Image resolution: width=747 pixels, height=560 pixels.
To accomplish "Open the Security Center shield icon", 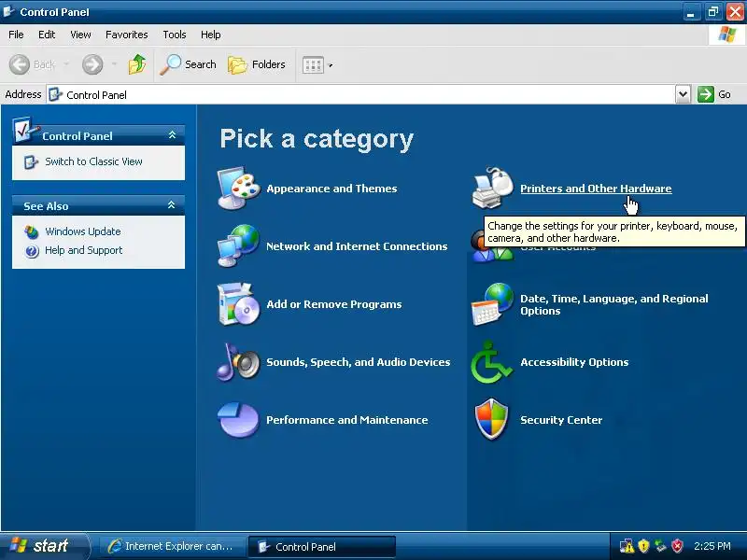I will [492, 420].
